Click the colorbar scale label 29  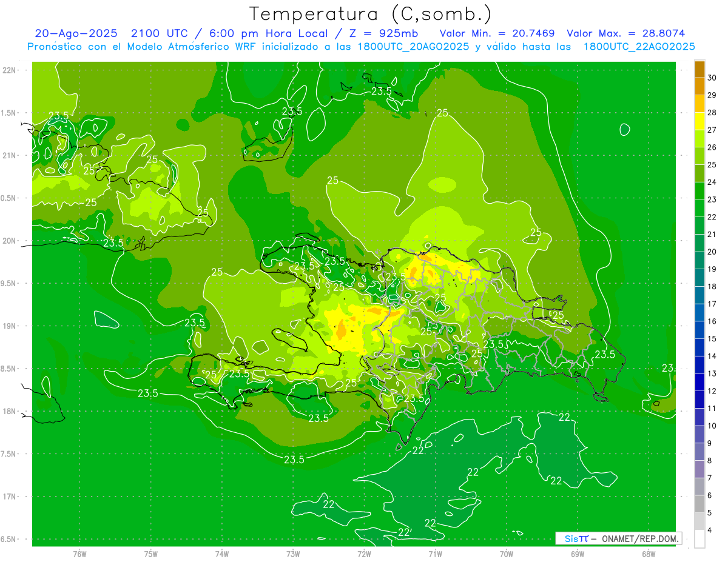(x=712, y=95)
